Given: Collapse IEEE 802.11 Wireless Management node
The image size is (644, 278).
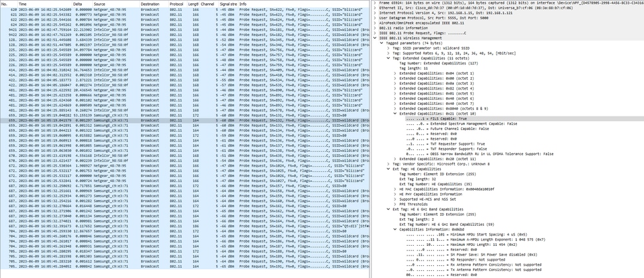Looking at the screenshot, I should pyautogui.click(x=375, y=38).
